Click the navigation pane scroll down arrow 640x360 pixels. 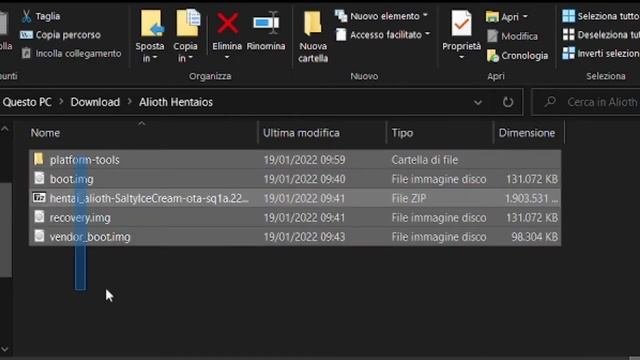tap(4, 349)
